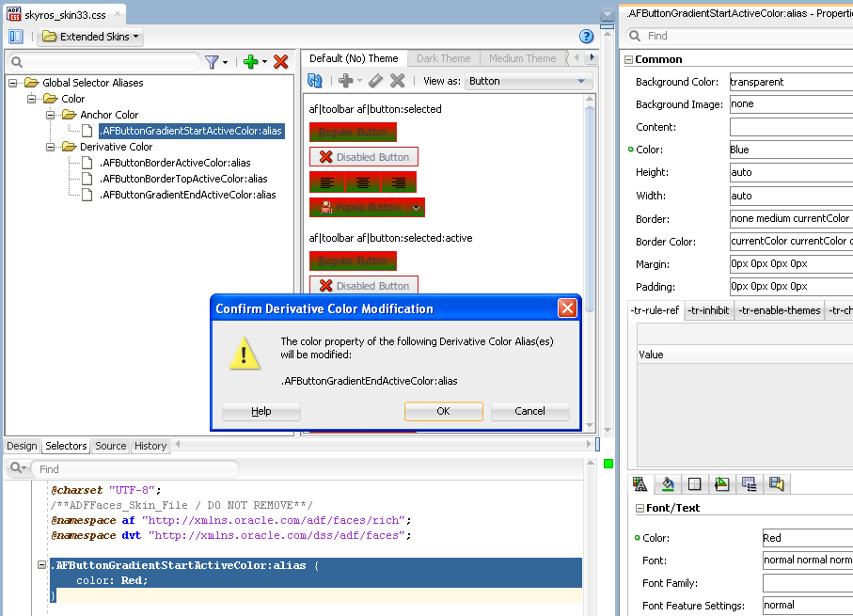Click the Font/Text Color field showing Red

tap(807, 538)
